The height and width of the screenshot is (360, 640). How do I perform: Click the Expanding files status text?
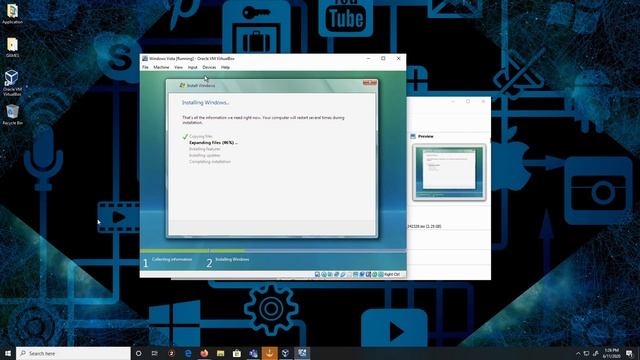coord(213,143)
